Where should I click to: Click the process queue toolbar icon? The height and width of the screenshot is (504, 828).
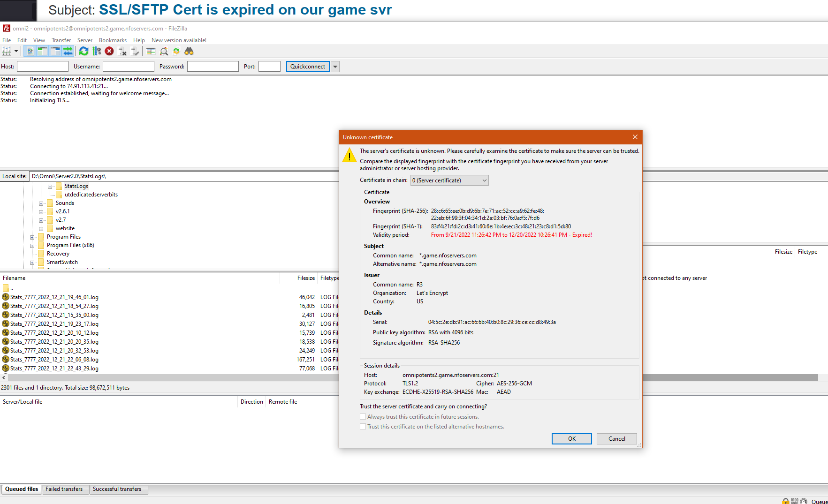coord(97,51)
